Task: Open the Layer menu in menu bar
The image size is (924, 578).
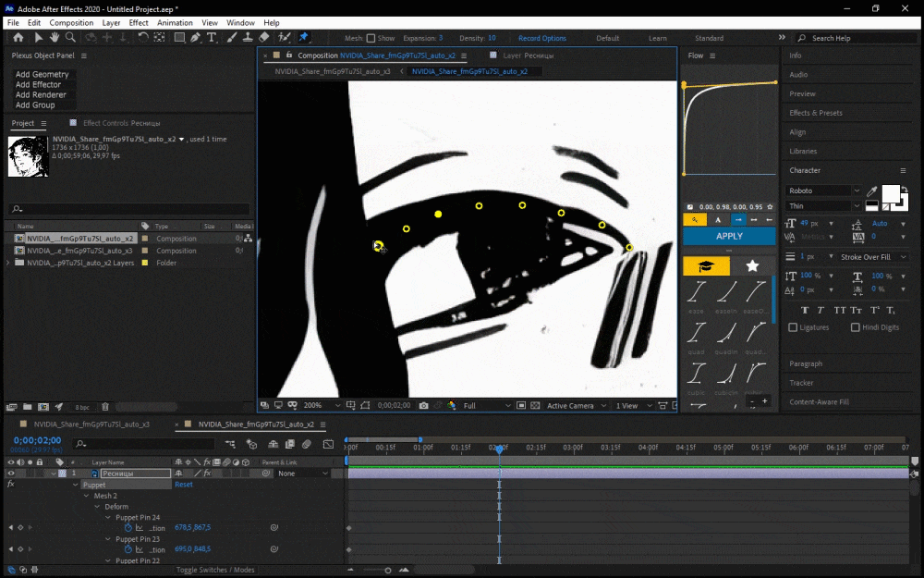Action: tap(111, 23)
